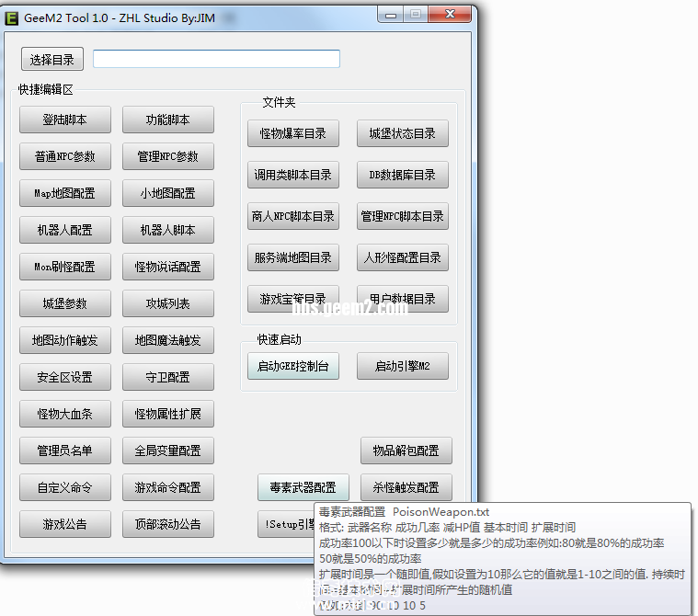The width and height of the screenshot is (698, 616).
Task: Open the 游戏宝箱目录 folder
Action: [293, 299]
